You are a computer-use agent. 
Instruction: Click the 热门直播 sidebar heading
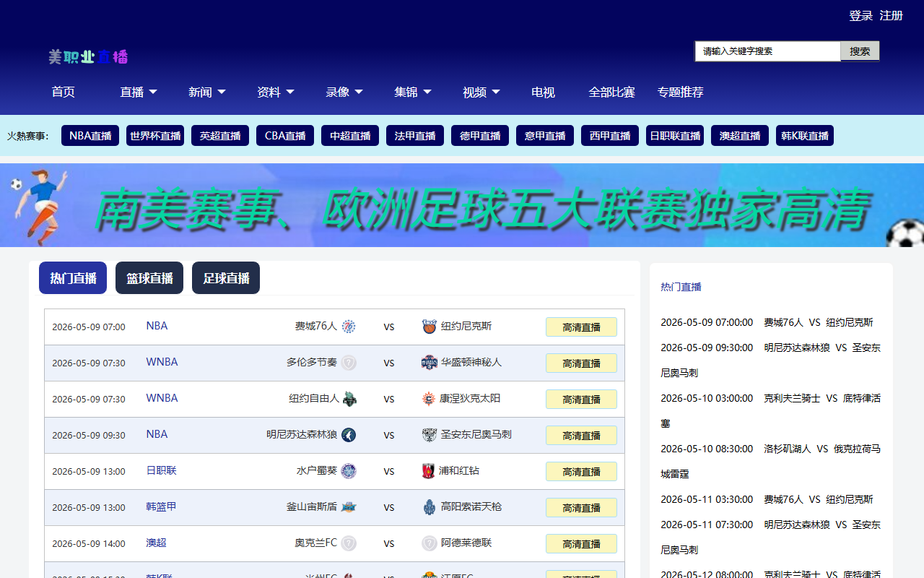tap(681, 287)
